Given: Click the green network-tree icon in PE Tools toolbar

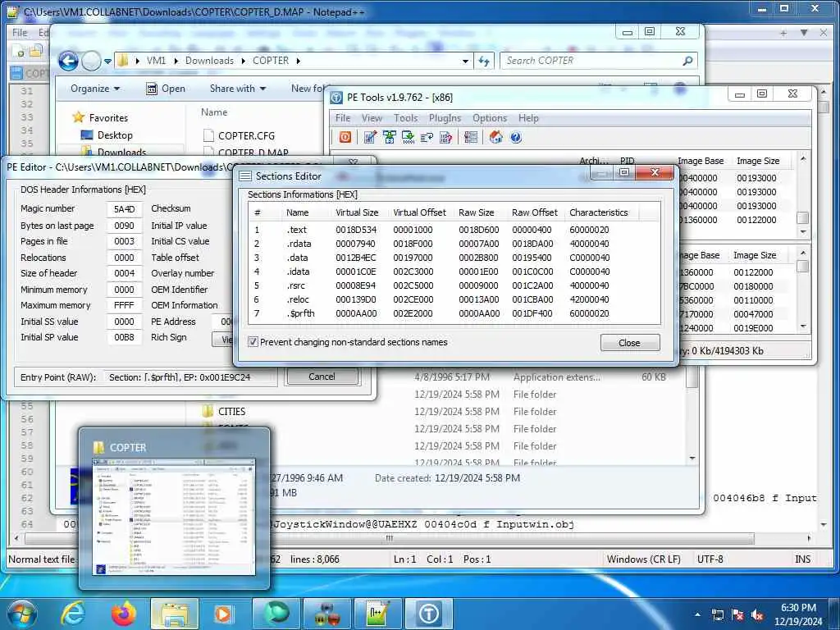Looking at the screenshot, I should pos(390,137).
